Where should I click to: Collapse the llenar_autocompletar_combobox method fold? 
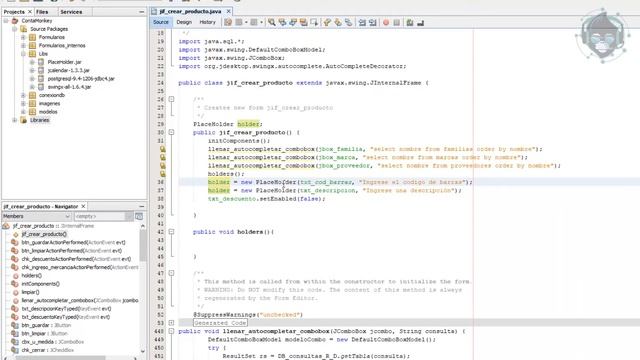tap(171, 331)
